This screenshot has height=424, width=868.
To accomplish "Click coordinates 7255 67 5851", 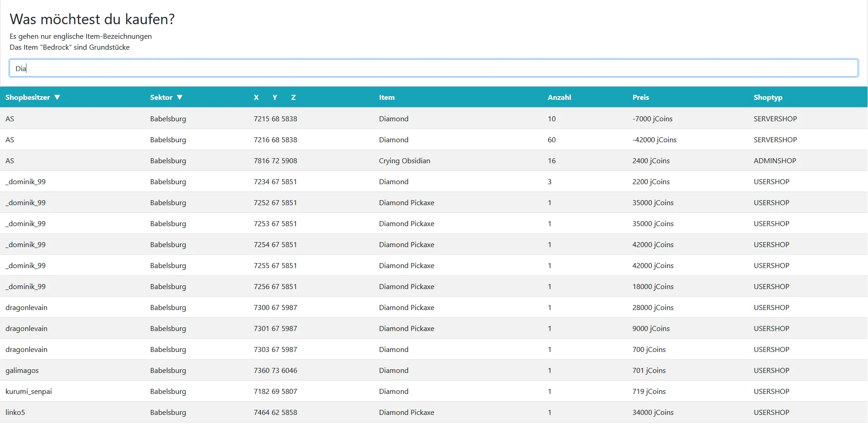I will [x=275, y=265].
